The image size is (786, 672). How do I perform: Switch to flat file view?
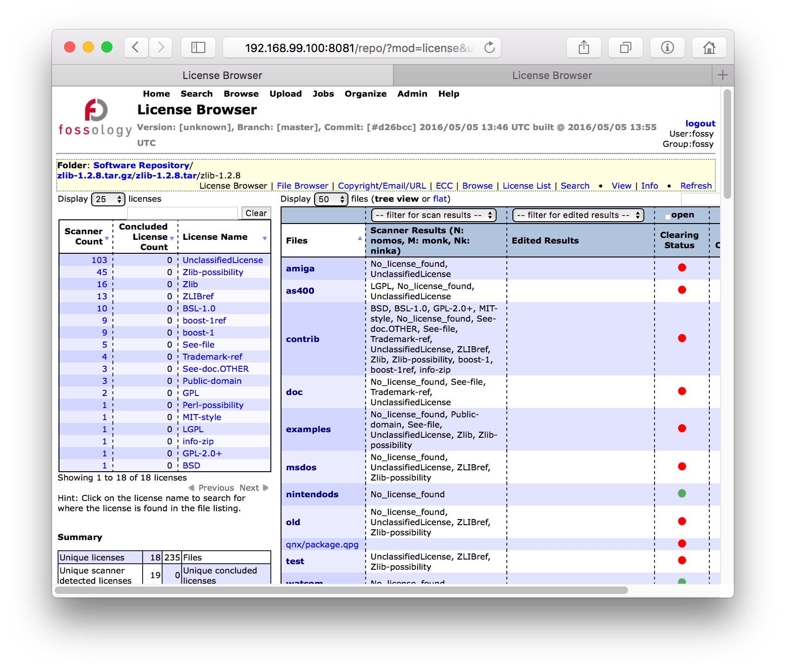click(440, 198)
